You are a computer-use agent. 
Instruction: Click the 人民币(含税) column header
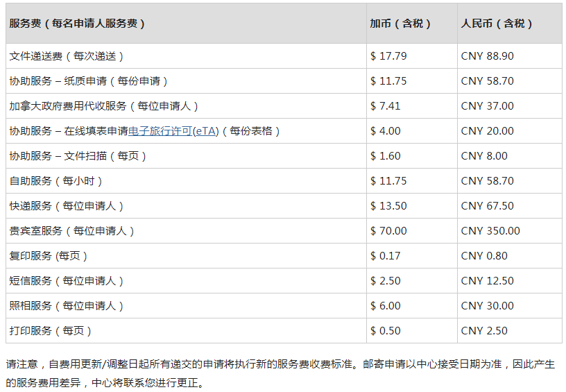497,24
